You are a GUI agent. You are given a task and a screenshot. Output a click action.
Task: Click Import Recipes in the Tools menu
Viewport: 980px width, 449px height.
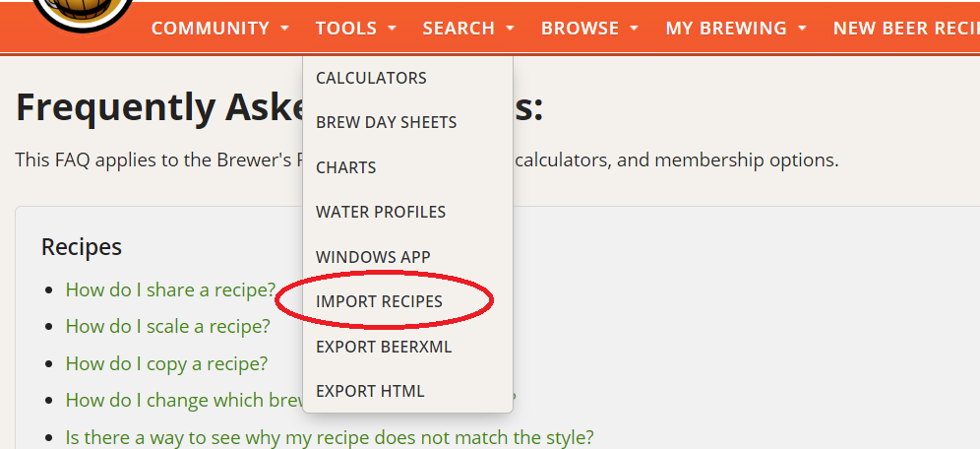(379, 301)
